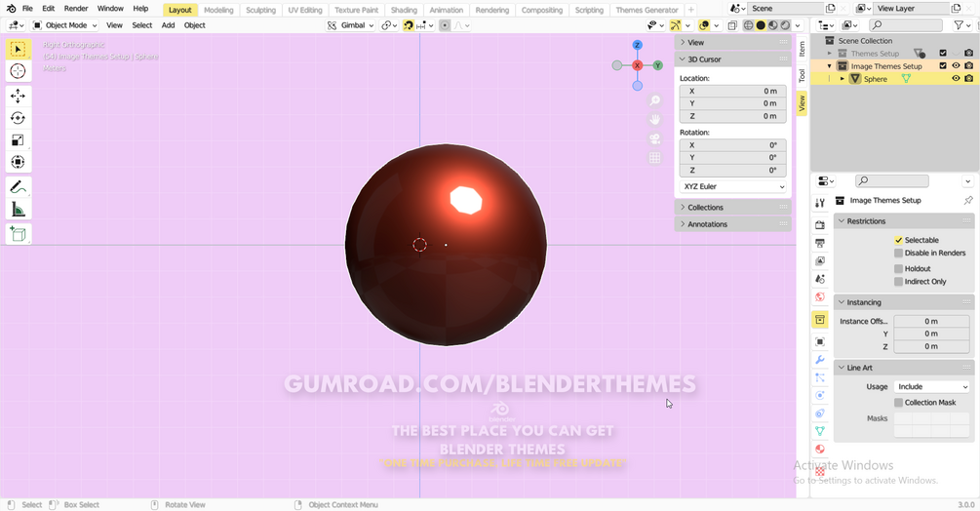Select the Measure tool
Image resolution: width=980 pixels, height=511 pixels.
(x=19, y=210)
